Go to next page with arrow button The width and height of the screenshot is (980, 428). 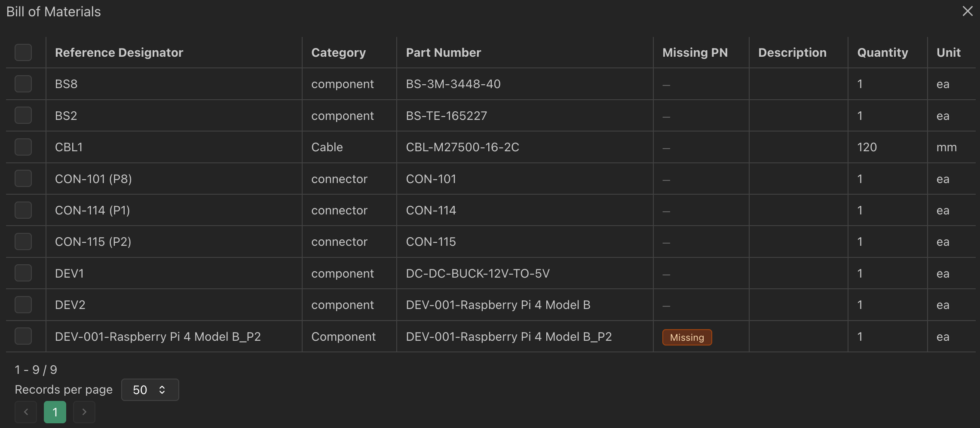tap(84, 412)
